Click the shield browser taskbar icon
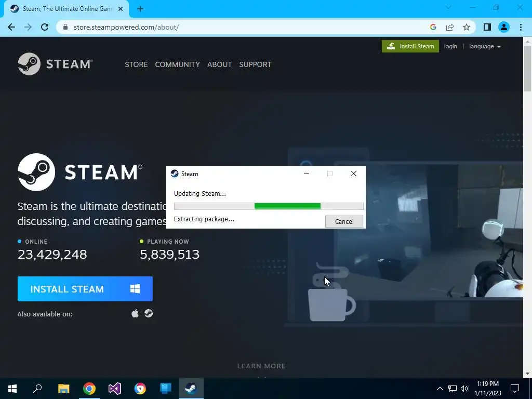Screen dimensions: 532x399 (x=140, y=389)
